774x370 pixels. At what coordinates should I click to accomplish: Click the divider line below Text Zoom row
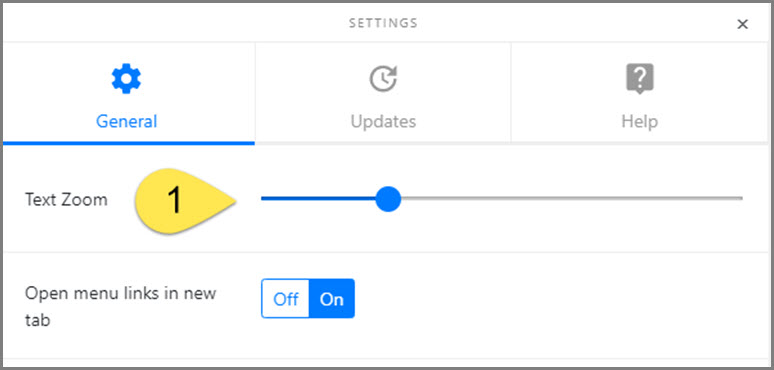(387, 252)
